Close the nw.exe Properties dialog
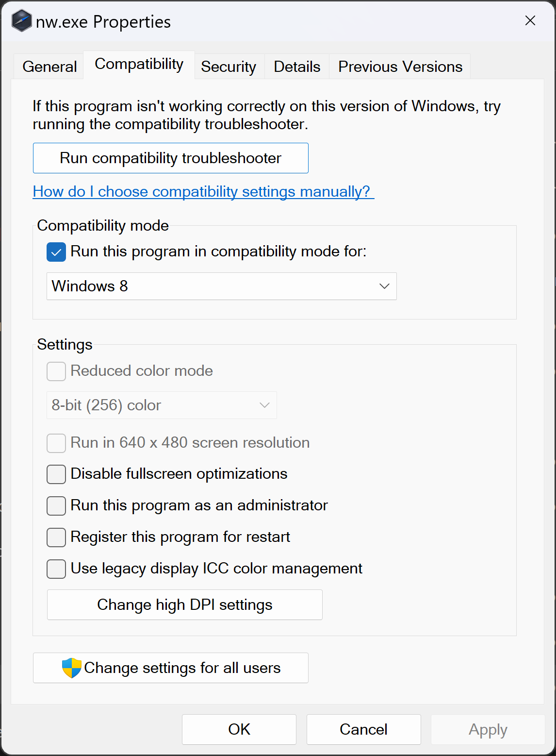Viewport: 556px width, 756px height. (530, 20)
